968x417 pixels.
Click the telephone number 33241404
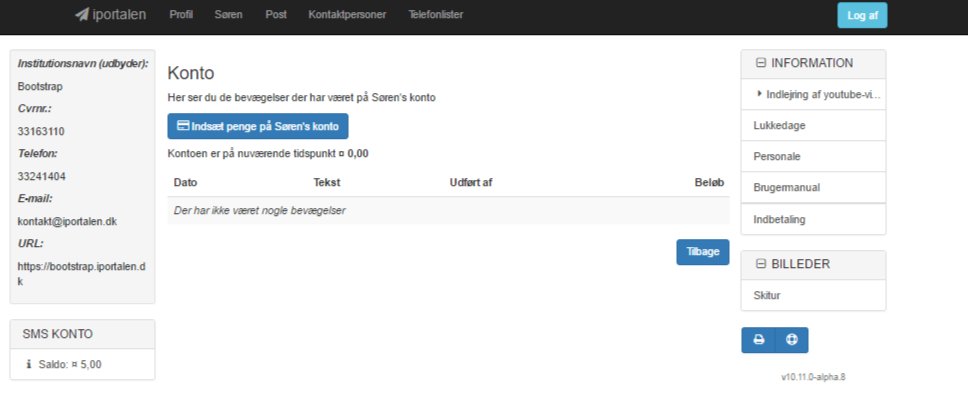pos(41,176)
